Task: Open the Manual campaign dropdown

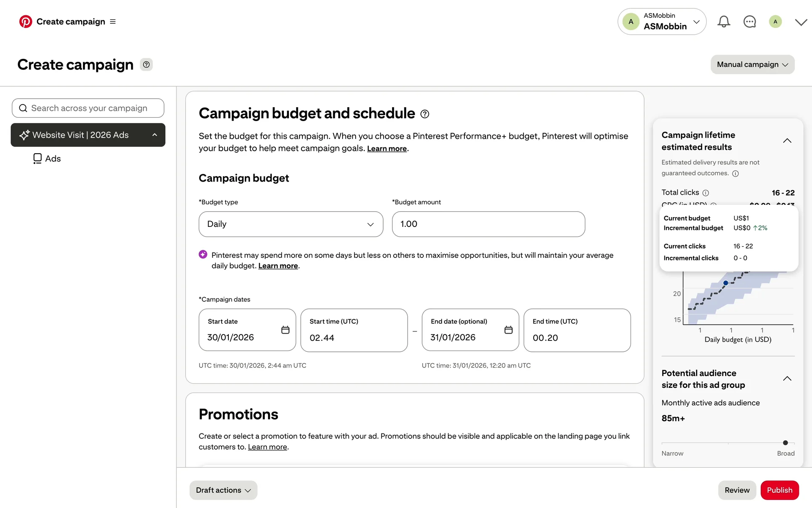Action: pyautogui.click(x=752, y=64)
